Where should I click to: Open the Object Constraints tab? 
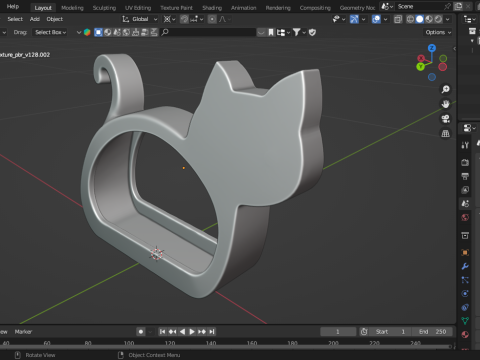coord(465,307)
